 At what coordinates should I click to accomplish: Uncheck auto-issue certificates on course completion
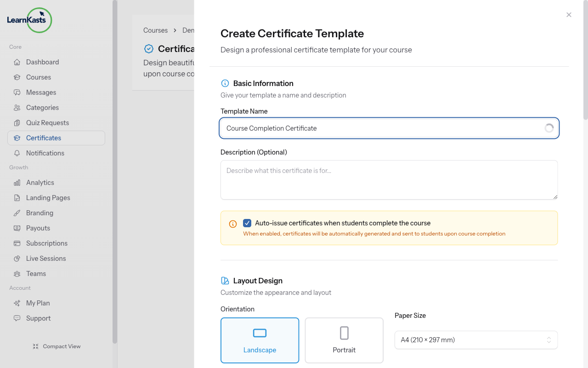click(247, 223)
